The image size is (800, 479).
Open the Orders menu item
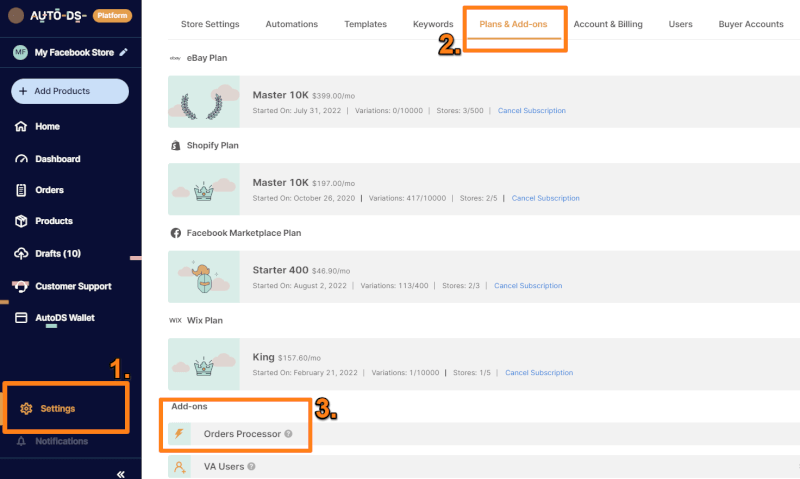click(49, 190)
